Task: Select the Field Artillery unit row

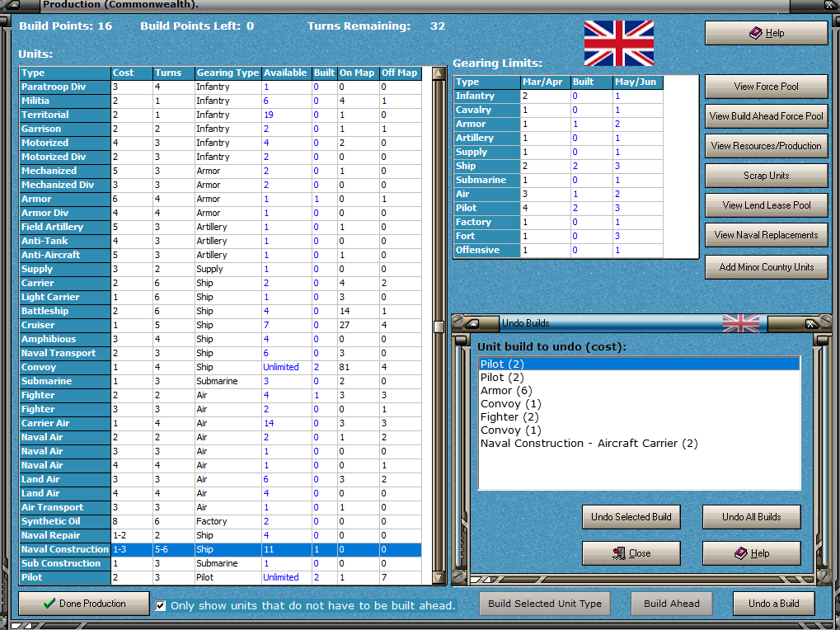Action: [220, 227]
